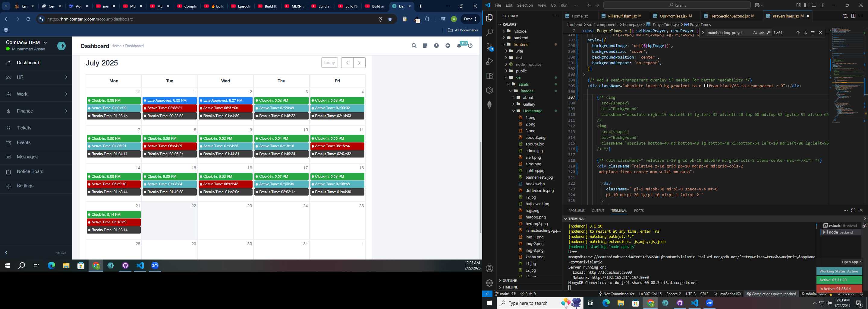868x309 pixels.
Task: Close the VS Code find widget
Action: (820, 33)
